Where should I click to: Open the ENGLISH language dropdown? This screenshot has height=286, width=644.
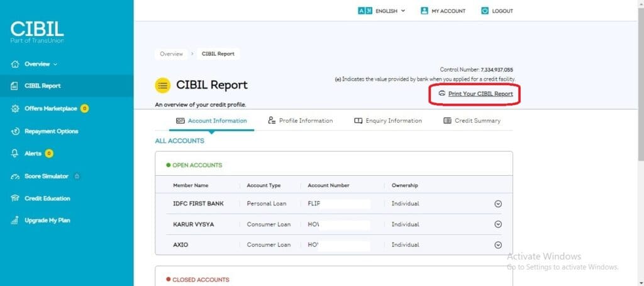(x=382, y=11)
